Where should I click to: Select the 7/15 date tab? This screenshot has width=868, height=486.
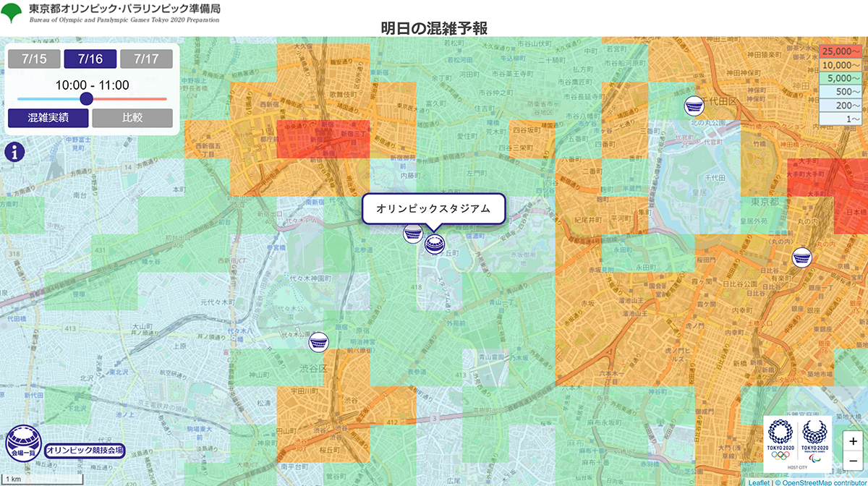point(35,59)
